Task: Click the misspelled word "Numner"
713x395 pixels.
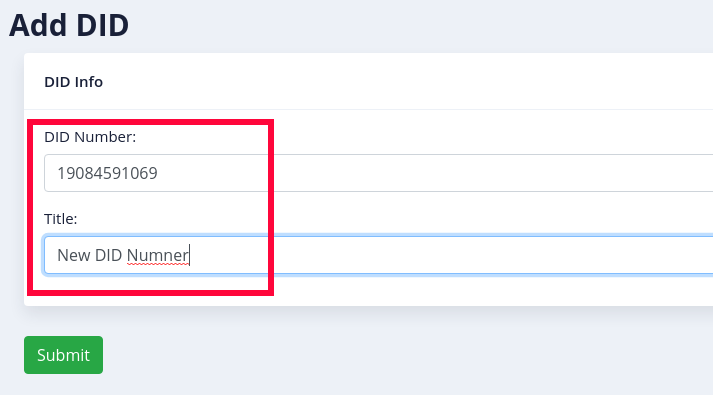Action: pyautogui.click(x=157, y=255)
